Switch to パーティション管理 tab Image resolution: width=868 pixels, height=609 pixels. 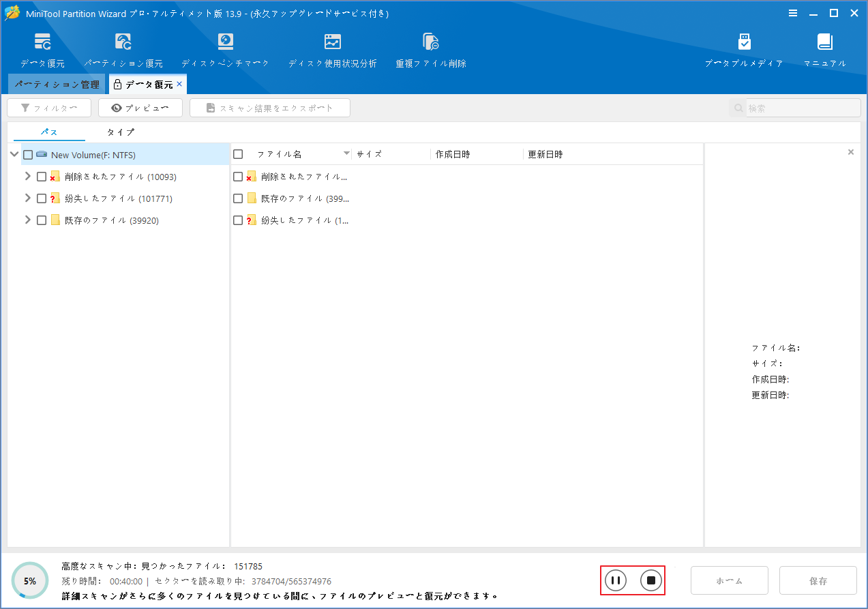pyautogui.click(x=57, y=85)
